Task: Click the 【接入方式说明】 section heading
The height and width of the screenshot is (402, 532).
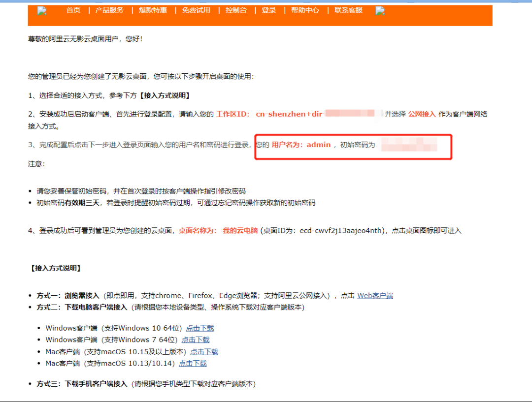Action: coord(56,269)
